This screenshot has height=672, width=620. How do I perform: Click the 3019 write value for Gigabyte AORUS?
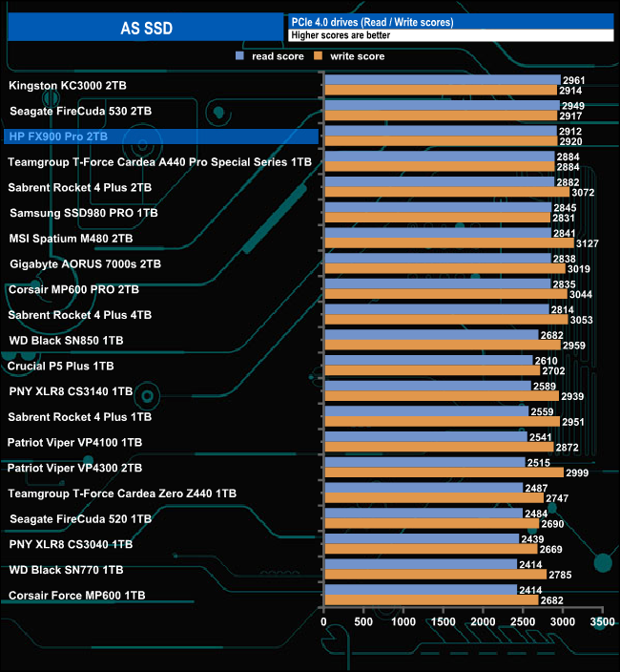(578, 269)
